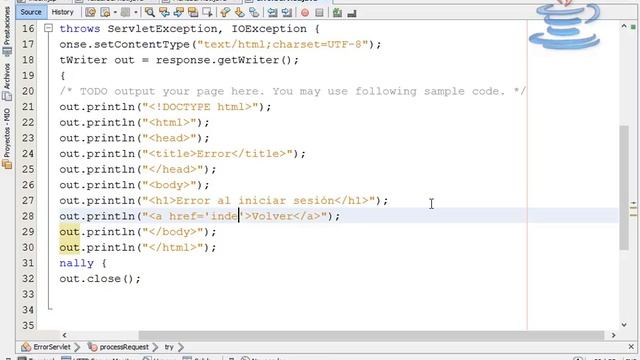The height and width of the screenshot is (360, 640).
Task: Click 'IOException' on line 16
Action: point(269,29)
